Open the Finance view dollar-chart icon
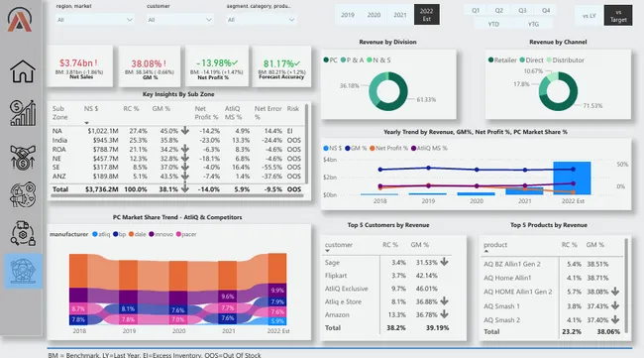 click(x=23, y=113)
